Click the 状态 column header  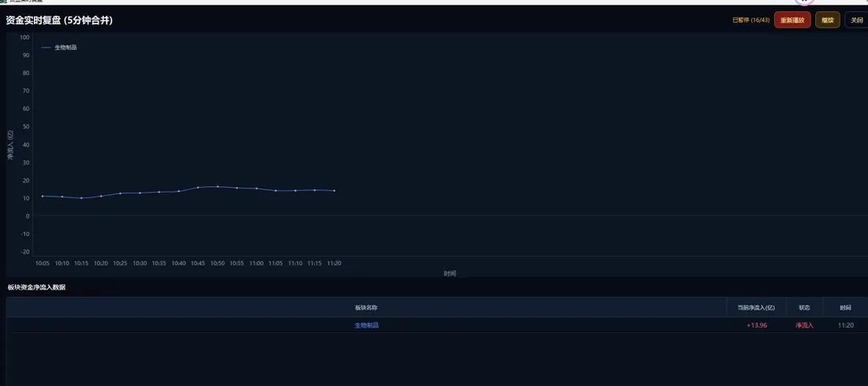pyautogui.click(x=804, y=307)
